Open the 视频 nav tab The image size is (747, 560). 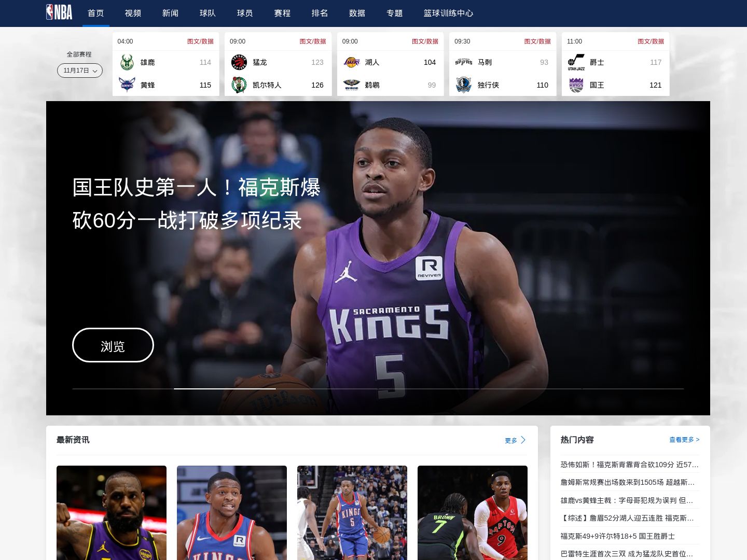click(133, 13)
